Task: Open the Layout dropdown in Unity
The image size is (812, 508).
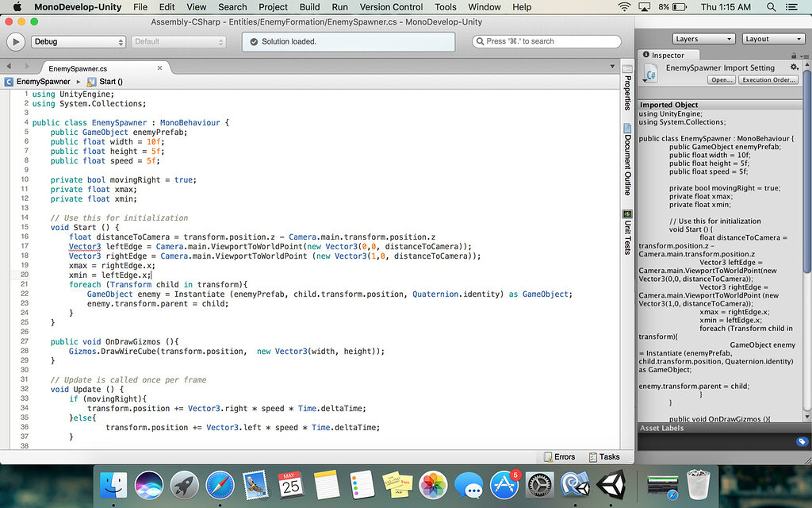Action: (773, 39)
